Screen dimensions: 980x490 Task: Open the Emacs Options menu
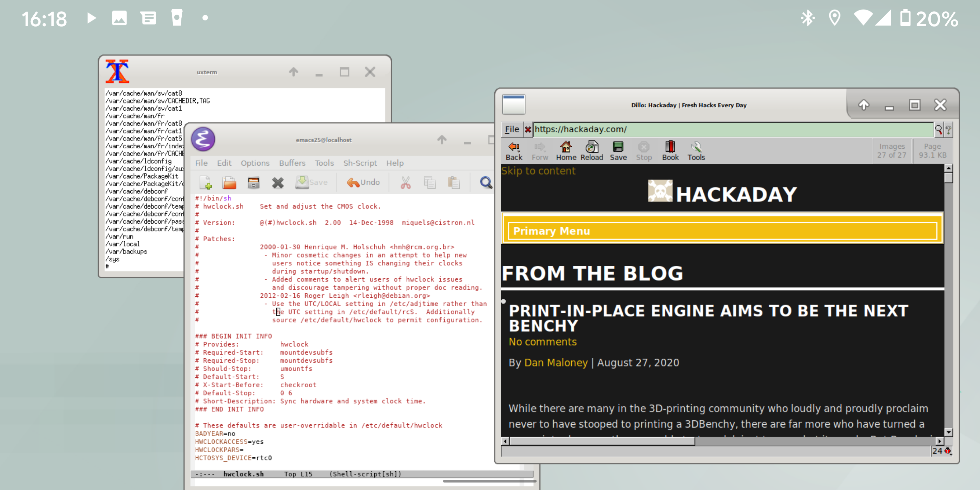point(255,163)
